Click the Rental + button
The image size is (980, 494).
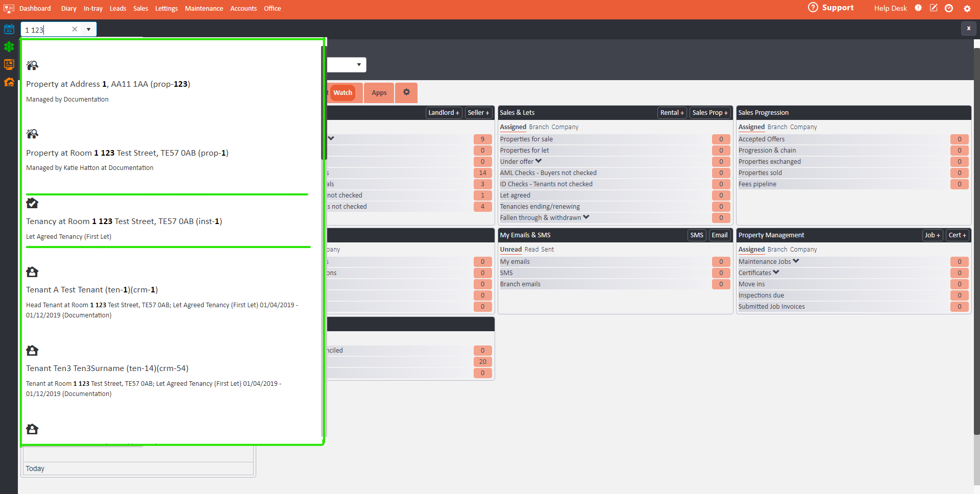coord(672,113)
